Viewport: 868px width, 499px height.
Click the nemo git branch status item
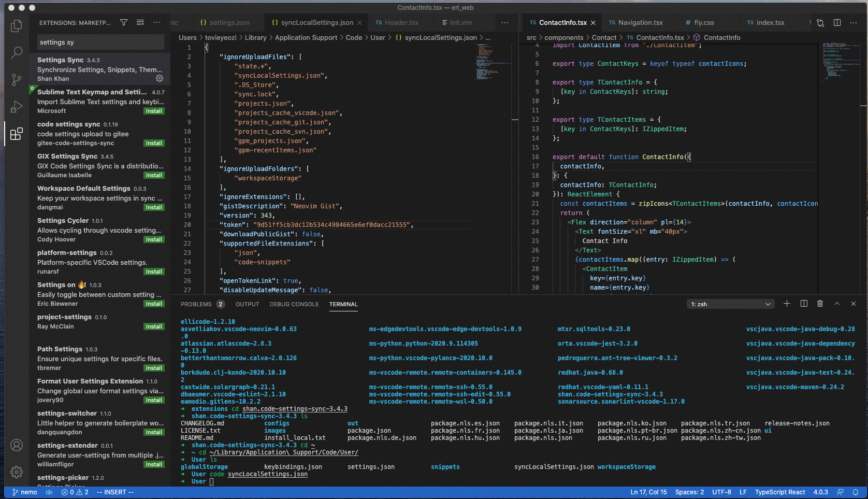click(x=24, y=492)
